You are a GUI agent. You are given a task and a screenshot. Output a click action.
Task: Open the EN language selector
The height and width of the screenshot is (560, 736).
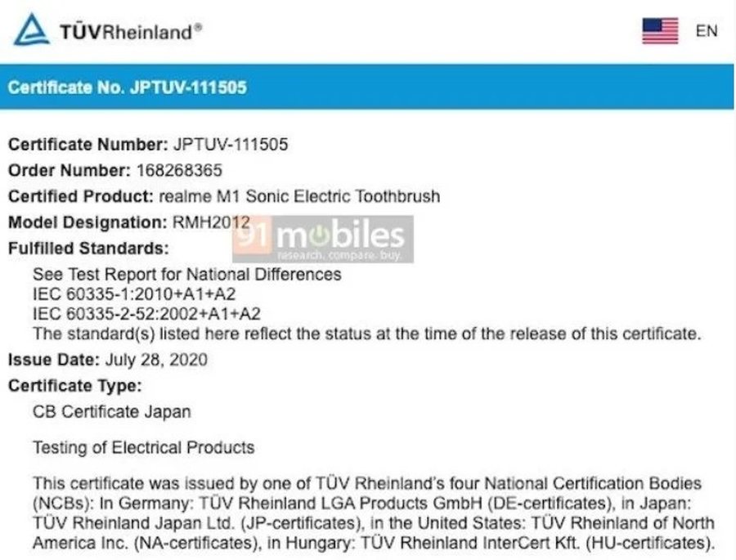[x=707, y=31]
